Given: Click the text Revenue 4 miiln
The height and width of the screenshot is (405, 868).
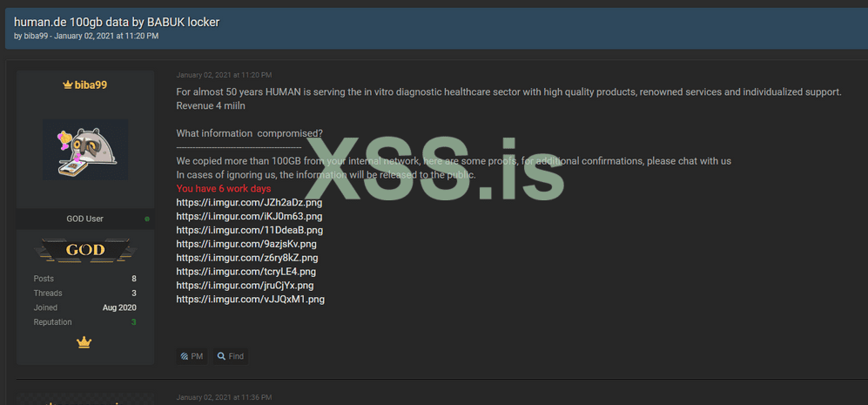Looking at the screenshot, I should click(211, 105).
